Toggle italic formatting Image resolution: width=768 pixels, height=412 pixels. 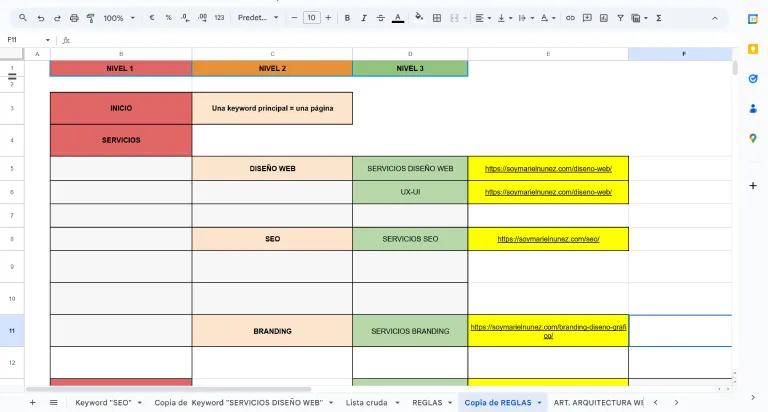point(364,18)
